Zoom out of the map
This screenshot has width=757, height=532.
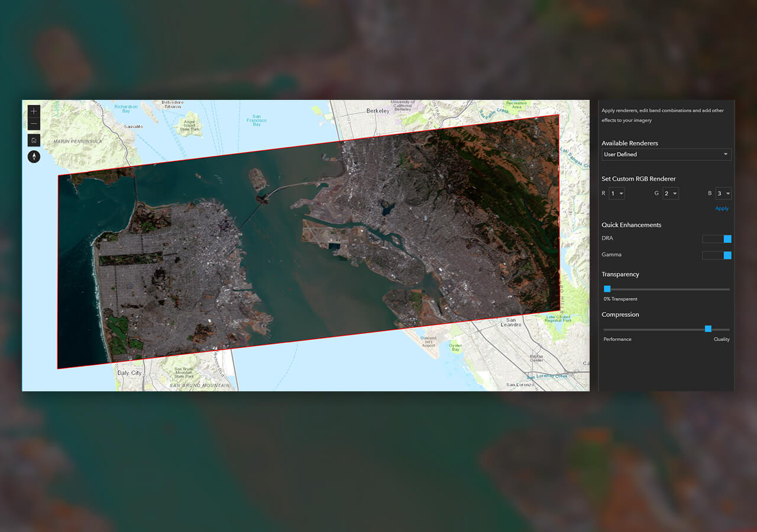[34, 124]
